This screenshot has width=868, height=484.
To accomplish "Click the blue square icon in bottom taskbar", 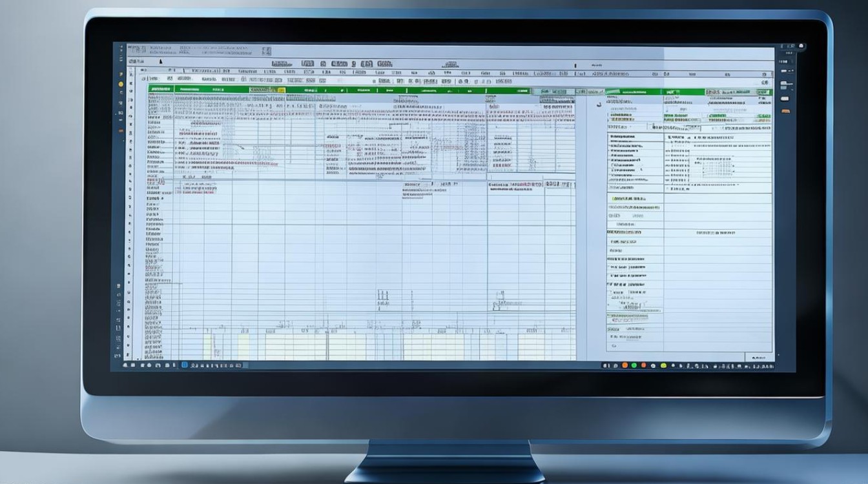I will [184, 365].
